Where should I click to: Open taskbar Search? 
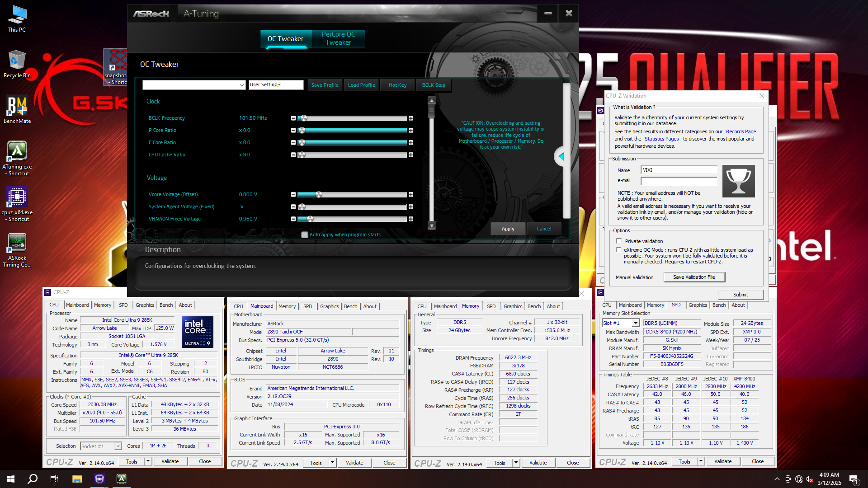tap(33, 479)
